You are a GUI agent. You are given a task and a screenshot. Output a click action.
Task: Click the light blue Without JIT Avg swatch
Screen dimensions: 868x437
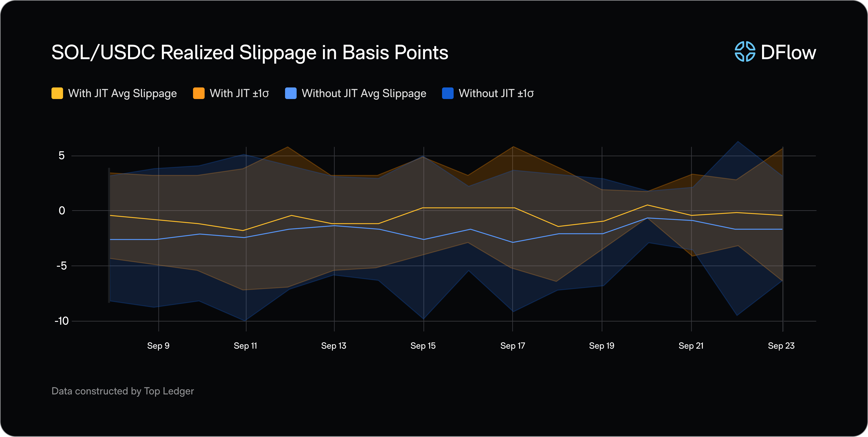291,93
